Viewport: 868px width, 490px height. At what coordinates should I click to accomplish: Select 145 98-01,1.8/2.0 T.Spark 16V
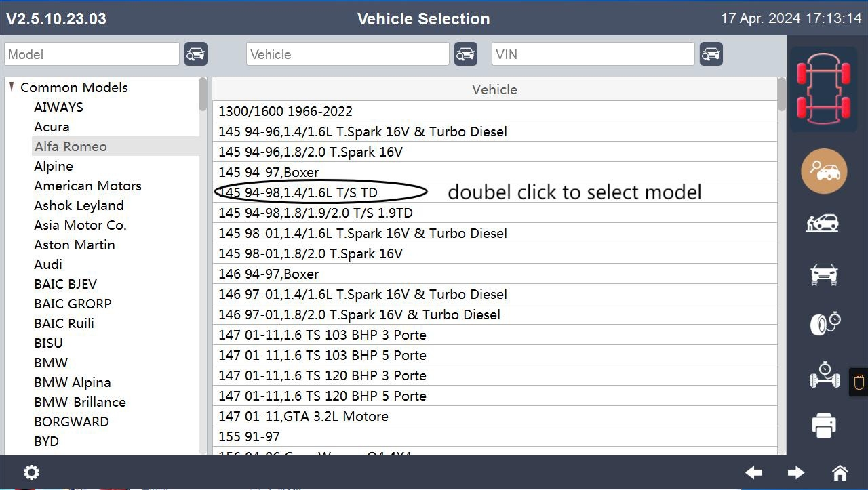tap(494, 253)
